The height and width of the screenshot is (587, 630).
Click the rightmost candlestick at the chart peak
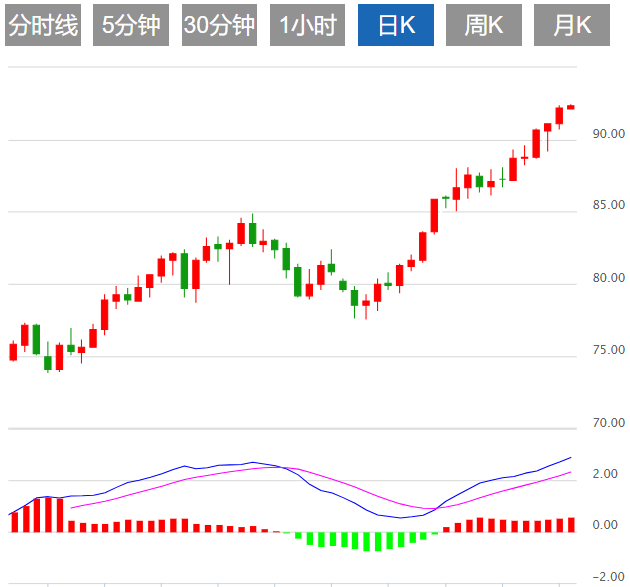point(570,106)
